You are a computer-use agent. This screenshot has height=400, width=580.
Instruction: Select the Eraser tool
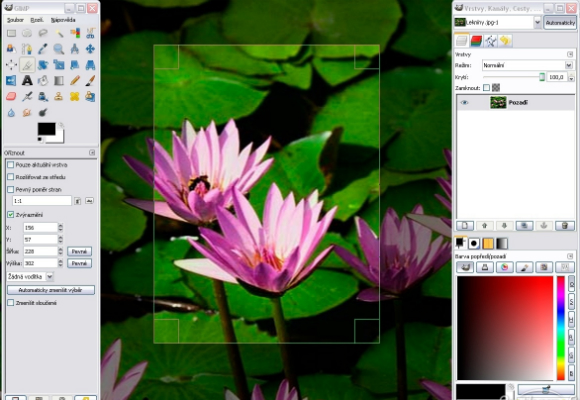pyautogui.click(x=11, y=96)
